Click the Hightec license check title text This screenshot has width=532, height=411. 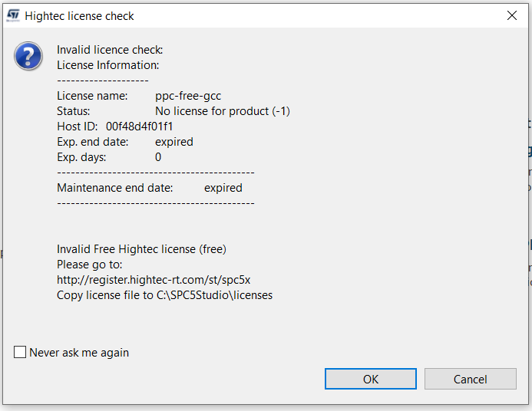79,16
